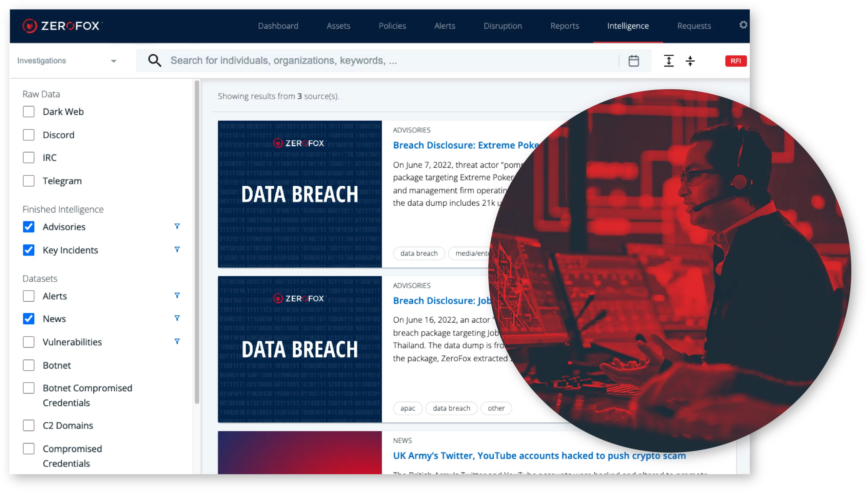Open the News filter funnel
This screenshot has height=491, width=868.
pyautogui.click(x=177, y=318)
